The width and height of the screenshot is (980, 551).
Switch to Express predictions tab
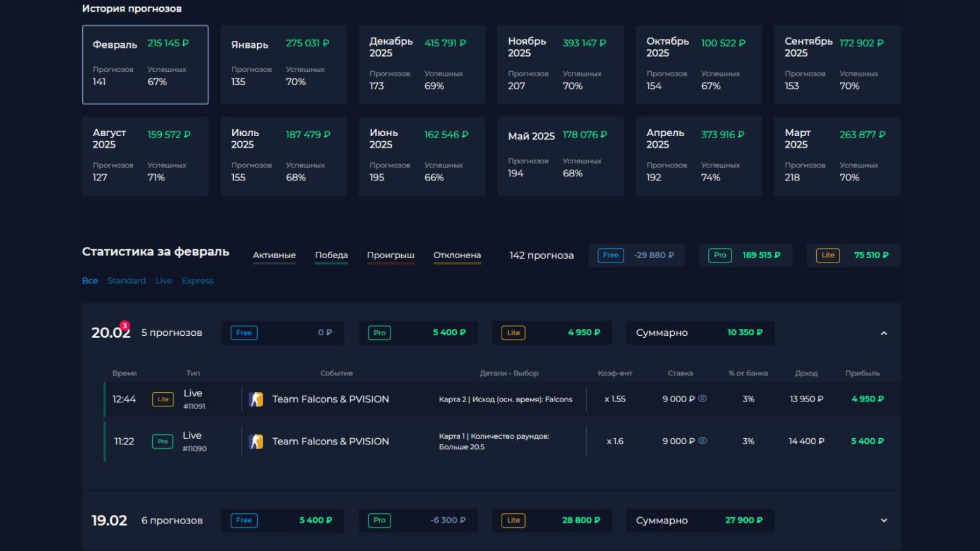[x=197, y=281]
